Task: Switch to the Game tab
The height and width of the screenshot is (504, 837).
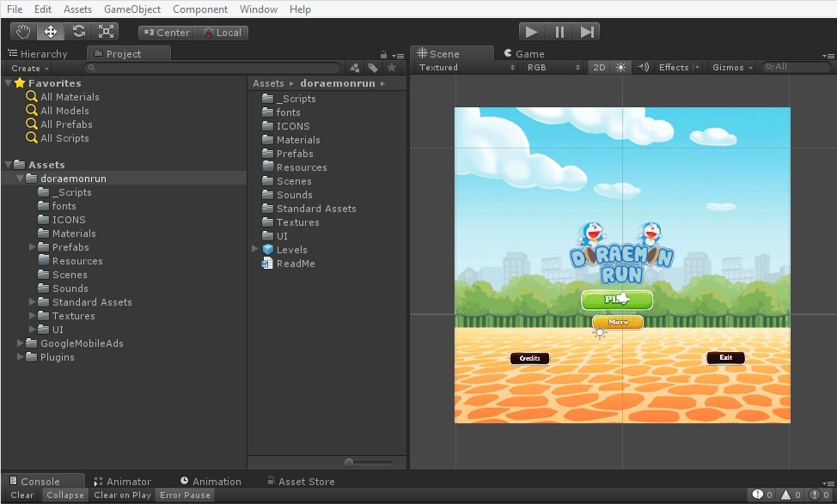Action: pyautogui.click(x=524, y=53)
